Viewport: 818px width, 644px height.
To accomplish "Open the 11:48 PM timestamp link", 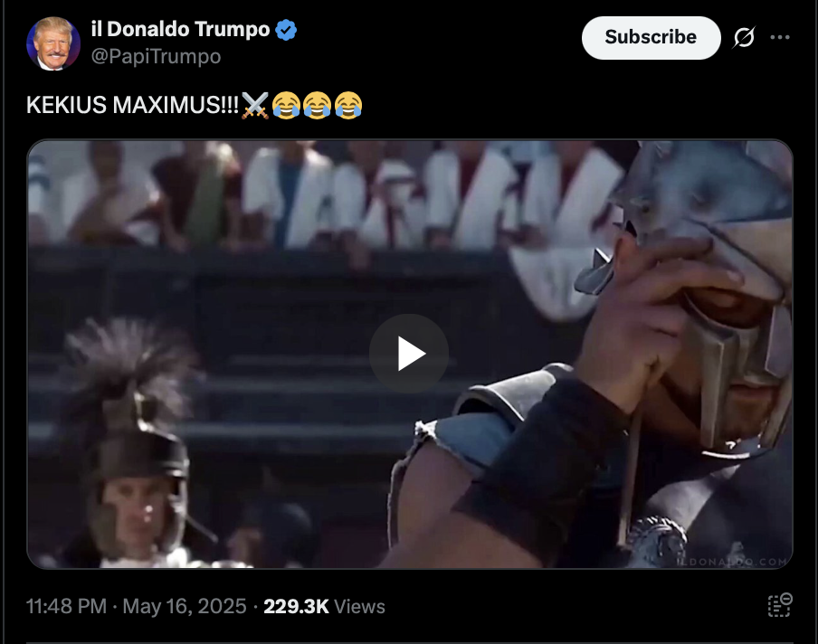I will pyautogui.click(x=66, y=606).
